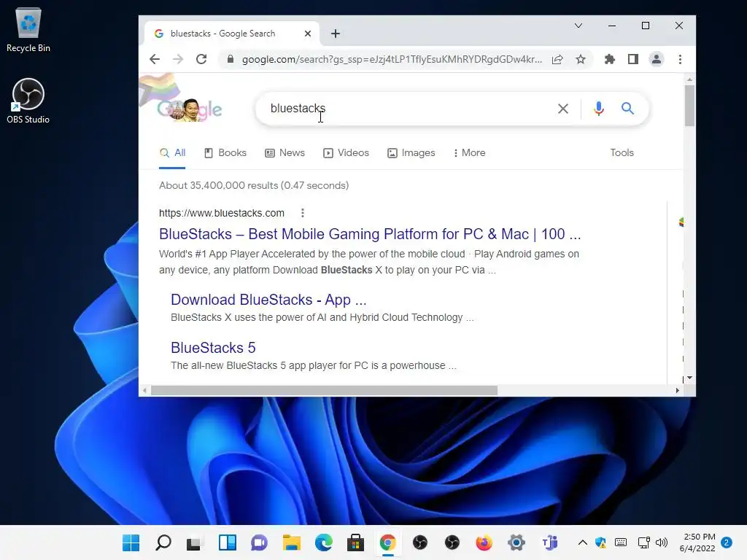Viewport: 747px width, 560px height.
Task: Open search Tools options
Action: point(622,153)
